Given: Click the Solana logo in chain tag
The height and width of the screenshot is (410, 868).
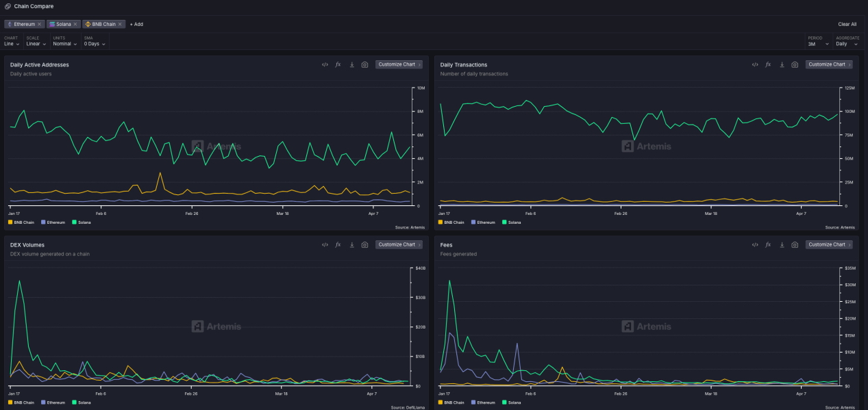Looking at the screenshot, I should coord(52,24).
